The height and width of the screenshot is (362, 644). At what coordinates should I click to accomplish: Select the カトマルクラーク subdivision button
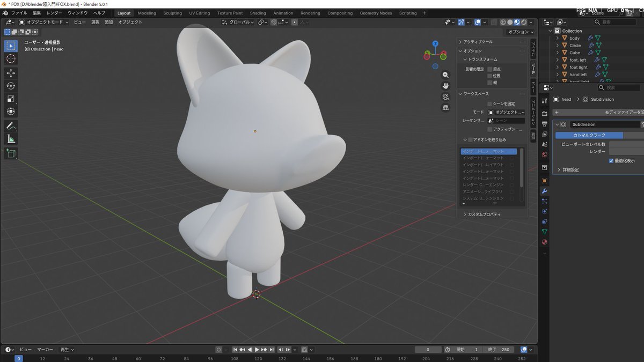(589, 135)
